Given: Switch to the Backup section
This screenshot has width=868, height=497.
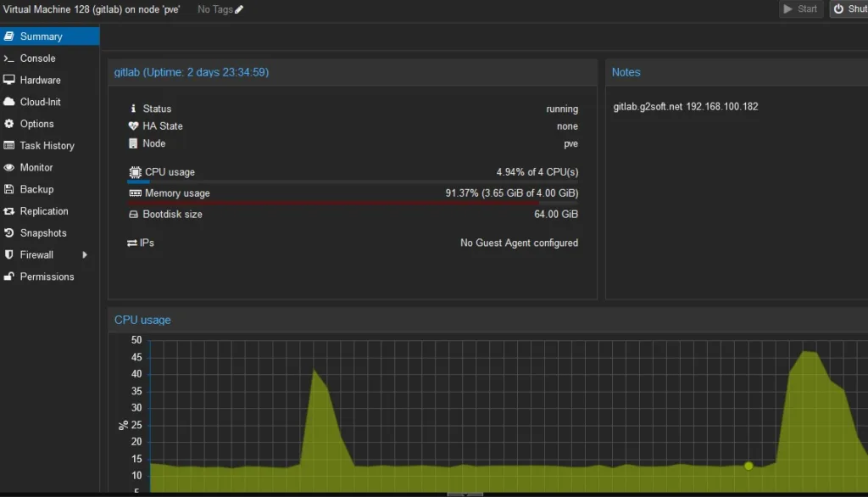Looking at the screenshot, I should click(50, 189).
